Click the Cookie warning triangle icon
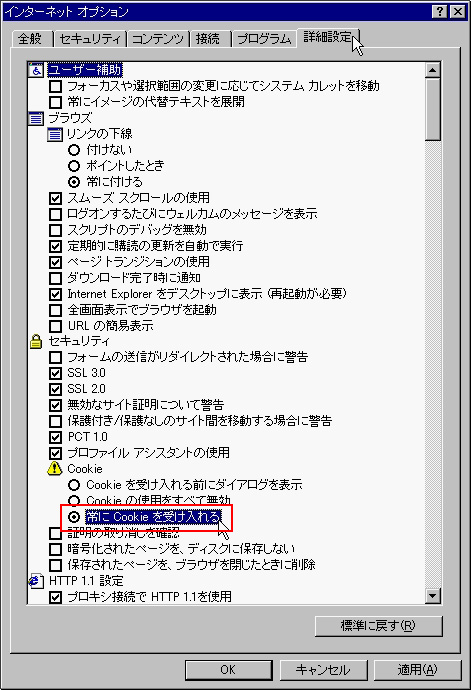The image size is (471, 690). (x=55, y=469)
